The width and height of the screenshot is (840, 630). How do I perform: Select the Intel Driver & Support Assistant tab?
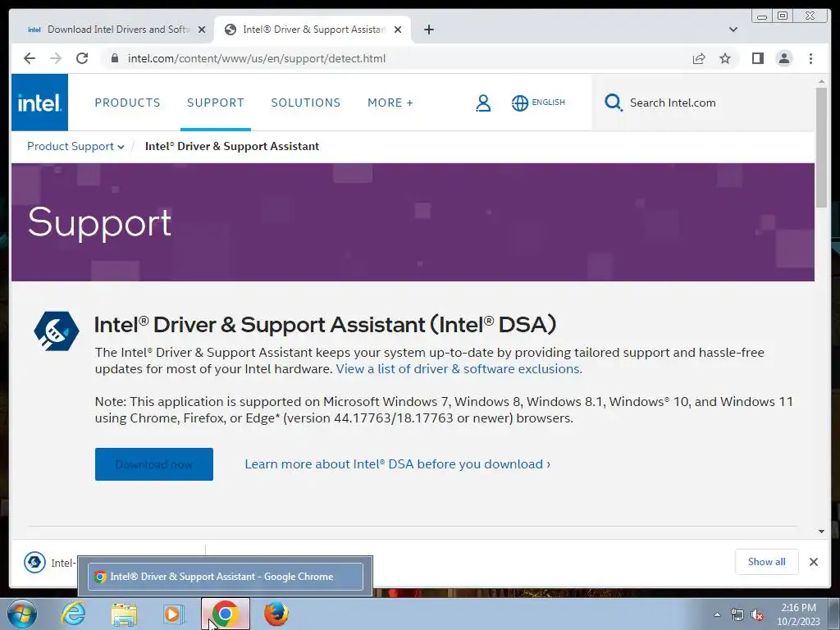(x=314, y=30)
